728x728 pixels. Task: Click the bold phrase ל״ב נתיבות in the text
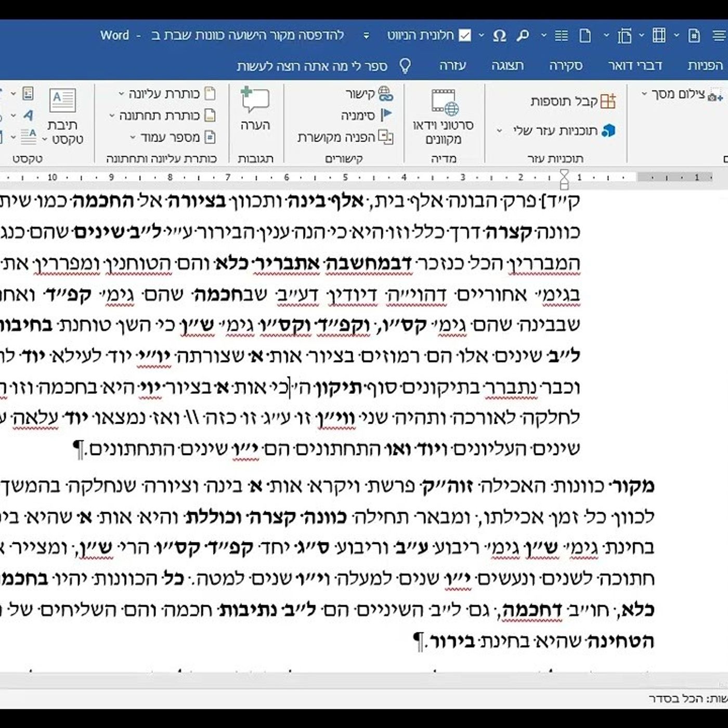267,610
